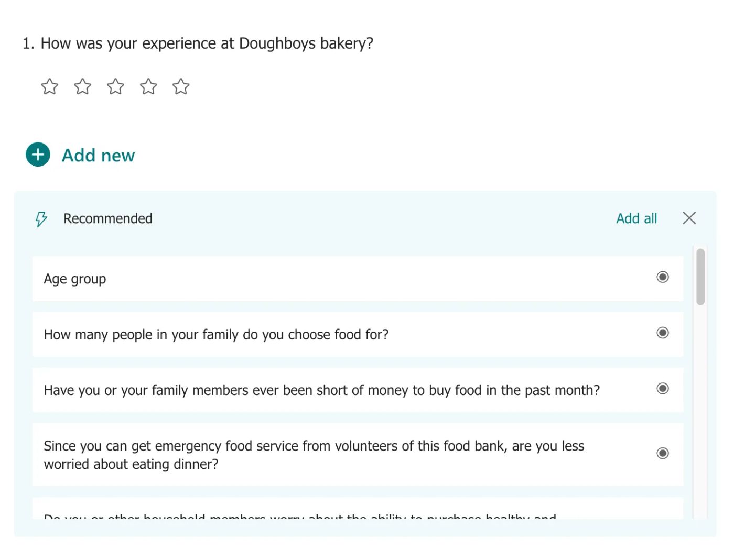Click the second rating star
The width and height of the screenshot is (734, 560).
click(x=83, y=86)
